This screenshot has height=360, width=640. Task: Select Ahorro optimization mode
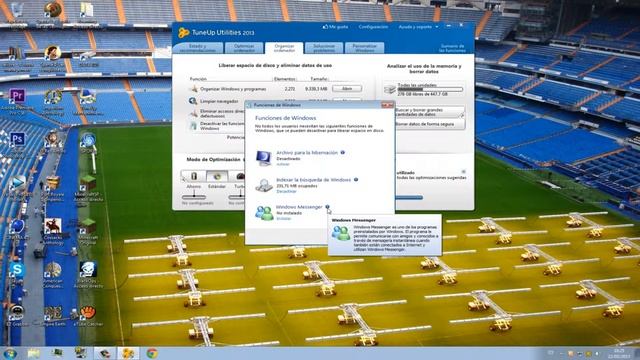pos(194,176)
